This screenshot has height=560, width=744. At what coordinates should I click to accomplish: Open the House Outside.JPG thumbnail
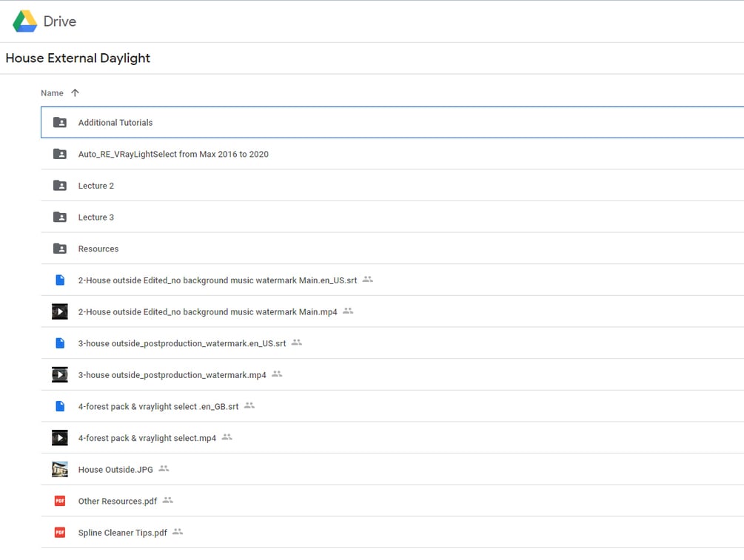point(60,469)
